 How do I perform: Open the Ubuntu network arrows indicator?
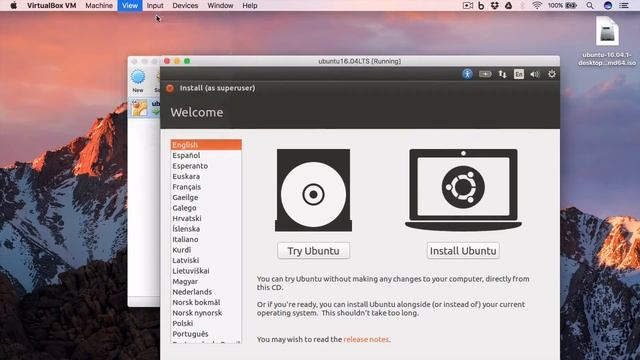click(502, 74)
